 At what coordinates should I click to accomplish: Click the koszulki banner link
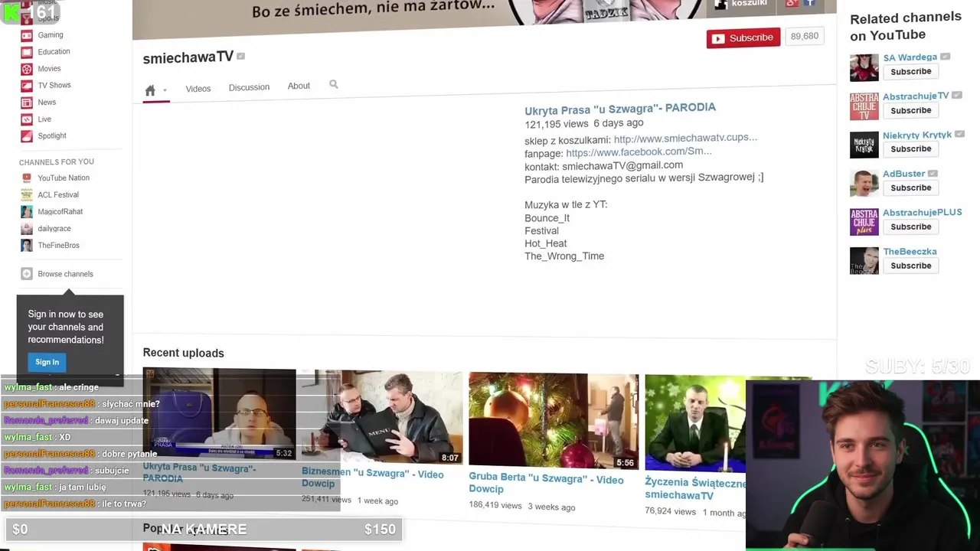pos(749,4)
